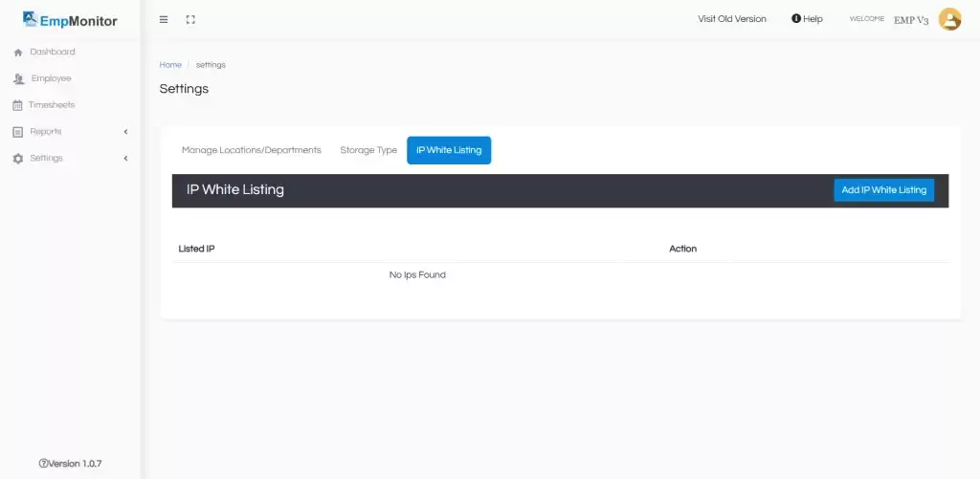Click the WELCOME label
Viewport: 980px width, 479px height.
click(866, 19)
